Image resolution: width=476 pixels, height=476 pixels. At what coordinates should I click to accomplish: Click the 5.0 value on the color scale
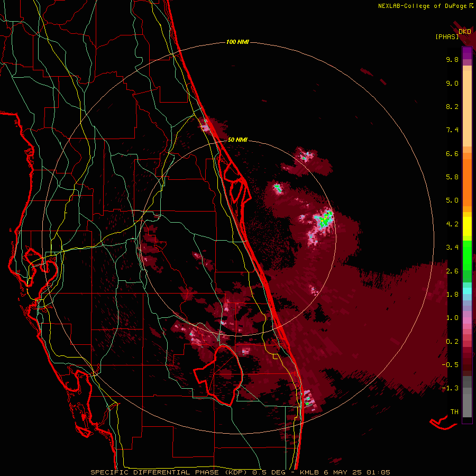[x=452, y=200]
